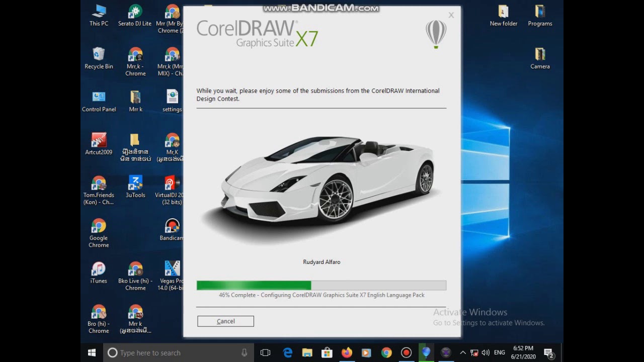The image size is (644, 362).
Task: Open the Camera folder on the desktop
Action: 540,58
